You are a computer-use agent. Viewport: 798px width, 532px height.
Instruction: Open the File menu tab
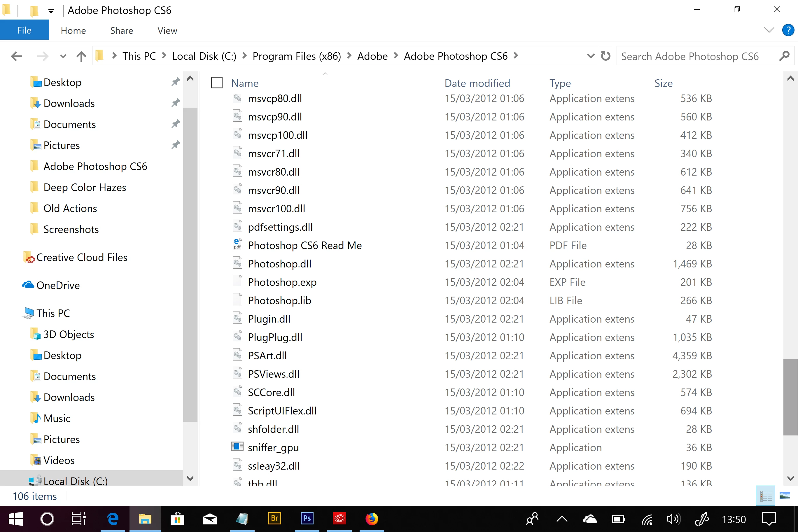click(x=24, y=30)
